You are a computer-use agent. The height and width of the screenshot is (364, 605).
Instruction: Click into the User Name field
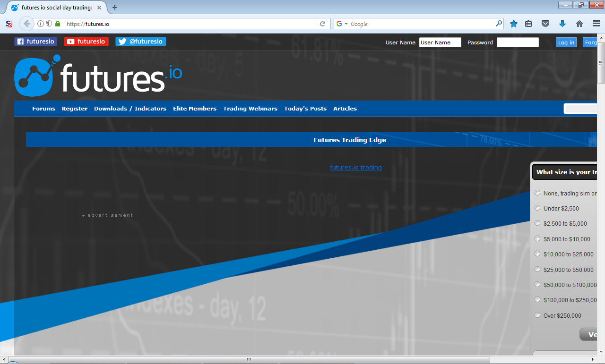point(440,42)
